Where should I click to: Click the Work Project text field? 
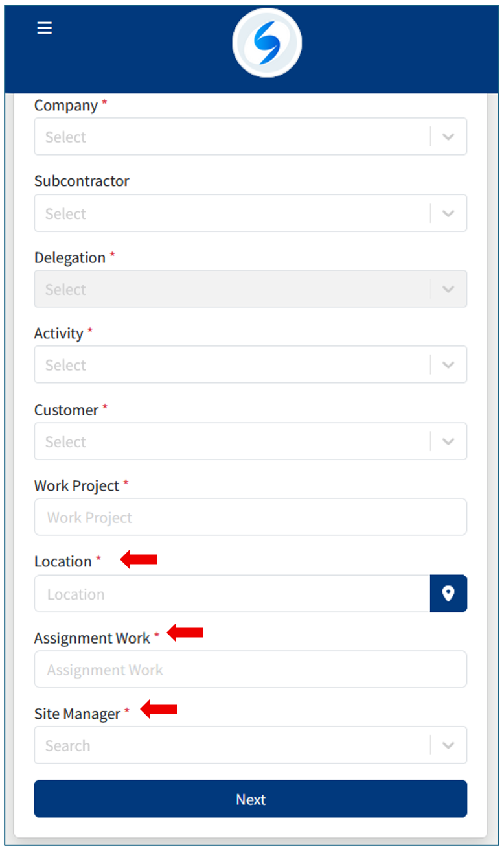click(250, 517)
